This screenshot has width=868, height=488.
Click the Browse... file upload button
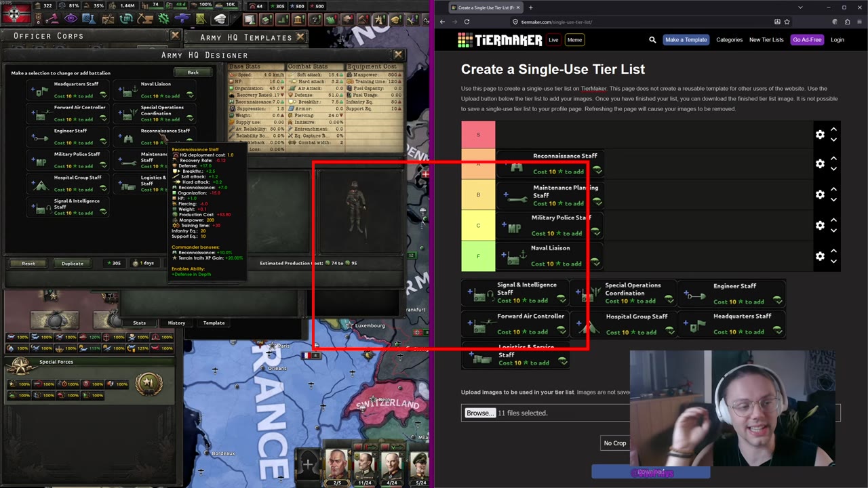(480, 413)
